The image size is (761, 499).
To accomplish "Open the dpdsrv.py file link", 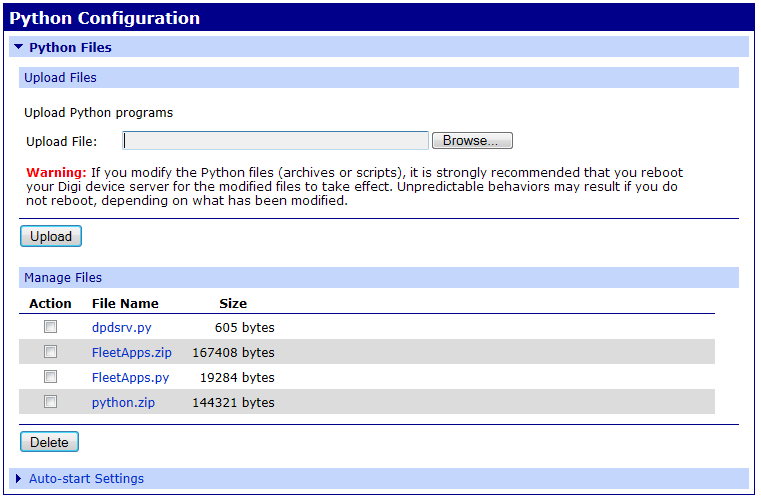I will (121, 327).
